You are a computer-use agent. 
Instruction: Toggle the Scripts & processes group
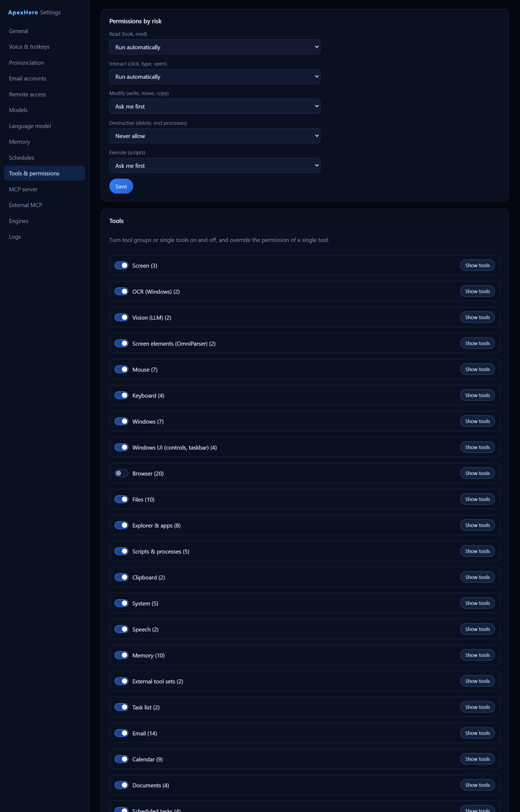121,551
